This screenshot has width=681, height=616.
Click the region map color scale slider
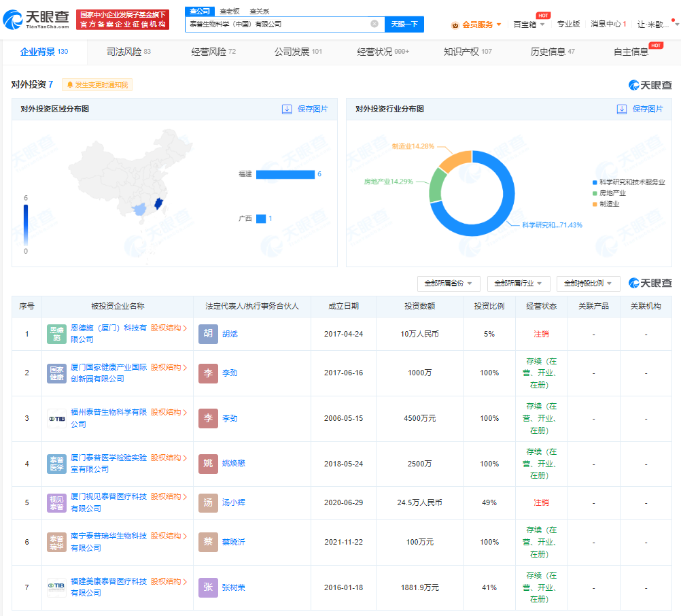(26, 225)
